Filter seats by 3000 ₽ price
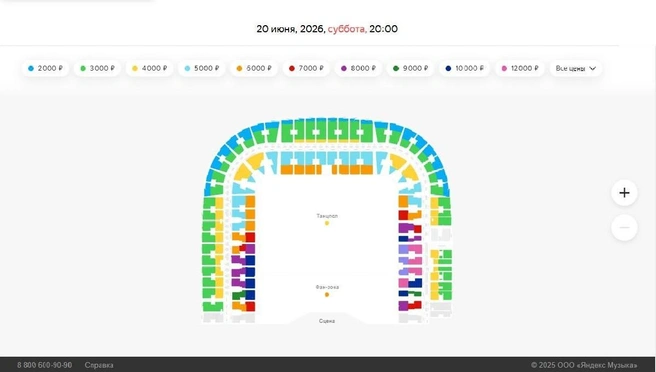 (x=97, y=68)
